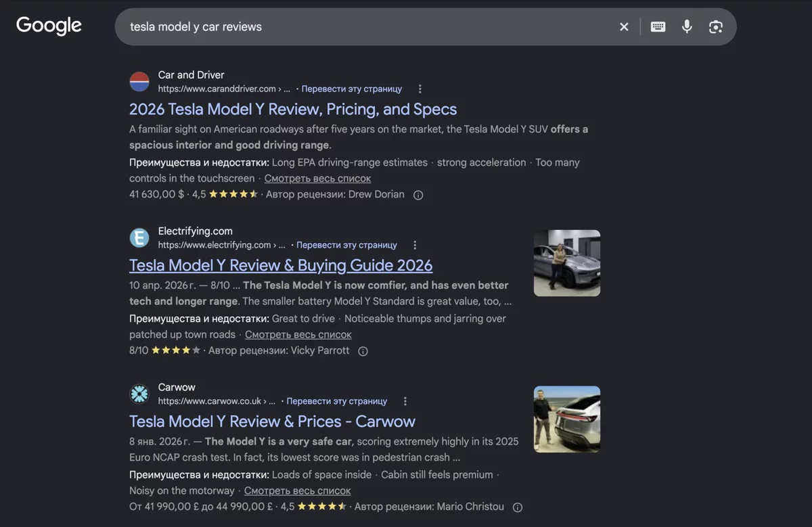Open Google Lens image search
812x527 pixels.
pyautogui.click(x=716, y=27)
